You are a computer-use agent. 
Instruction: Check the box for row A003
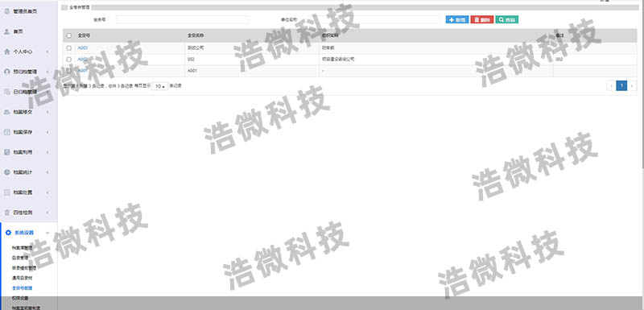click(x=69, y=48)
